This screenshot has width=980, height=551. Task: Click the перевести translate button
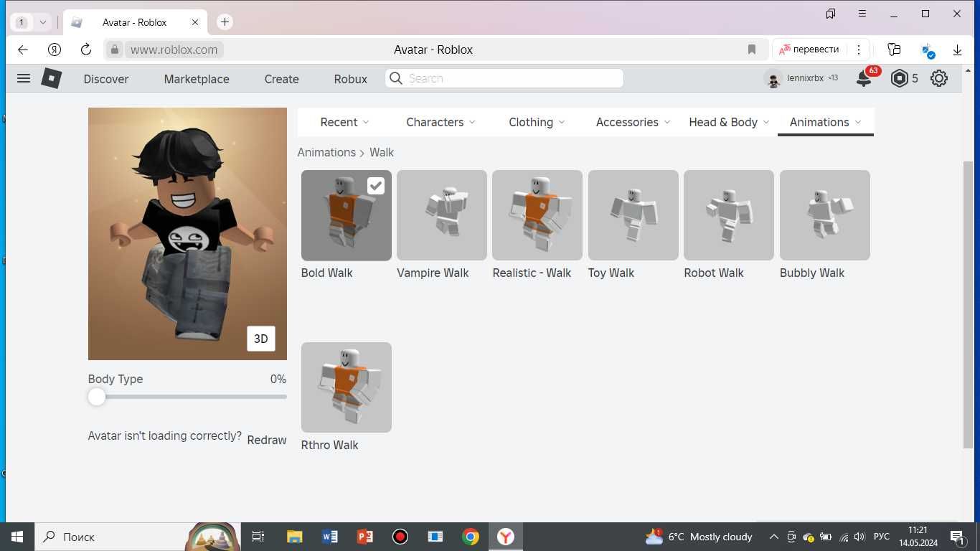(809, 50)
